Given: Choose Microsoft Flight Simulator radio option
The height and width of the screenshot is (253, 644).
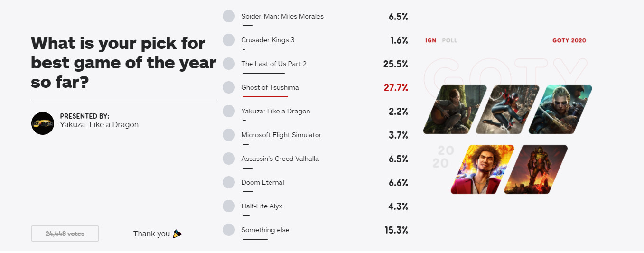Looking at the screenshot, I should (x=229, y=135).
